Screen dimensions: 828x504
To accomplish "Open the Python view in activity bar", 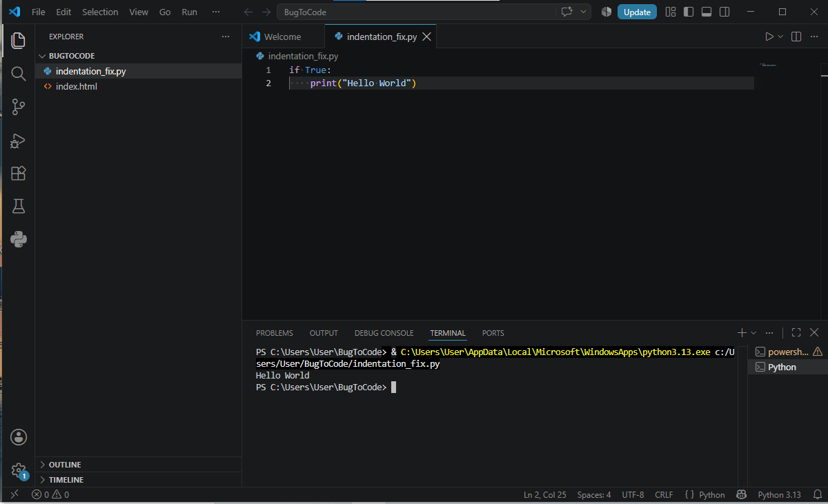I will [x=19, y=239].
